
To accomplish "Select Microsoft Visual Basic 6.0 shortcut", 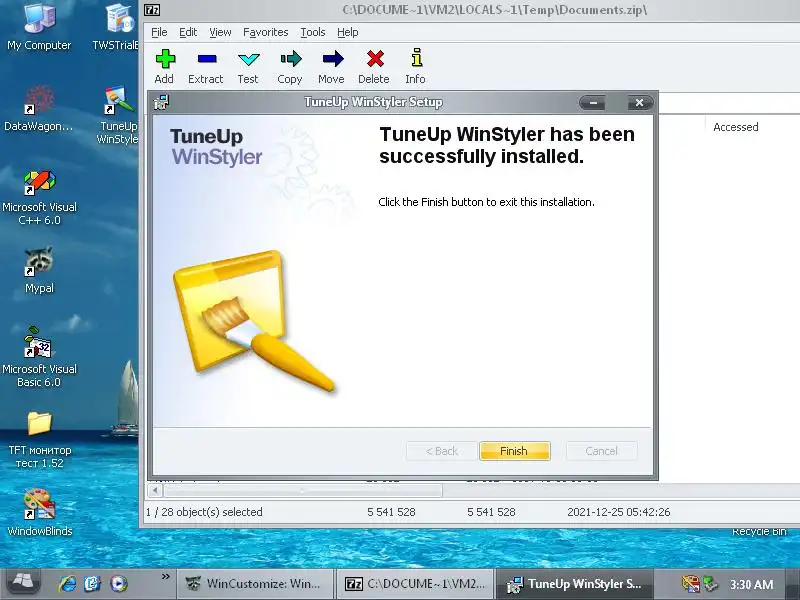I will 39,357.
